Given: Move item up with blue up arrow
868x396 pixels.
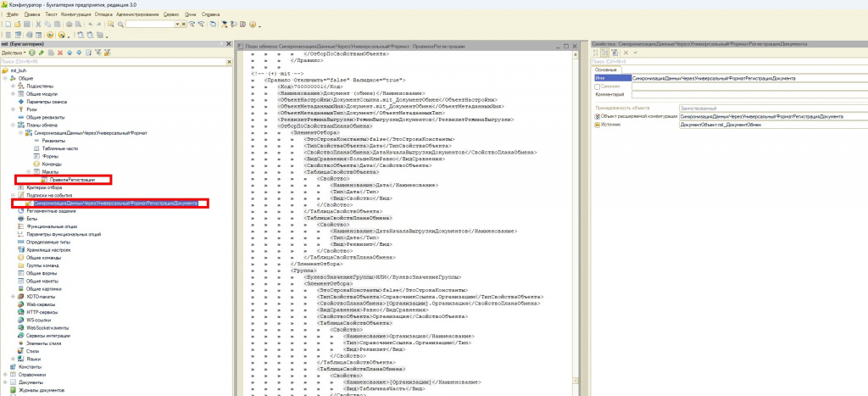Looking at the screenshot, I should pos(69,53).
